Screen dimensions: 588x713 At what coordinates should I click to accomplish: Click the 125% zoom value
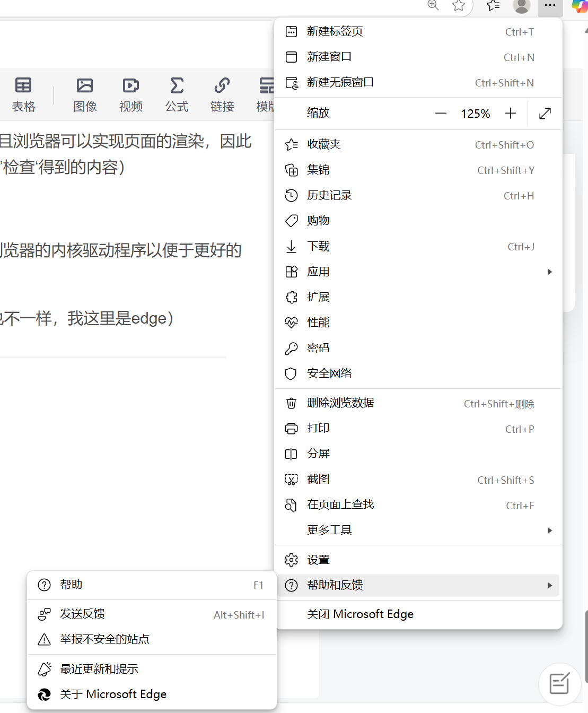pos(476,114)
